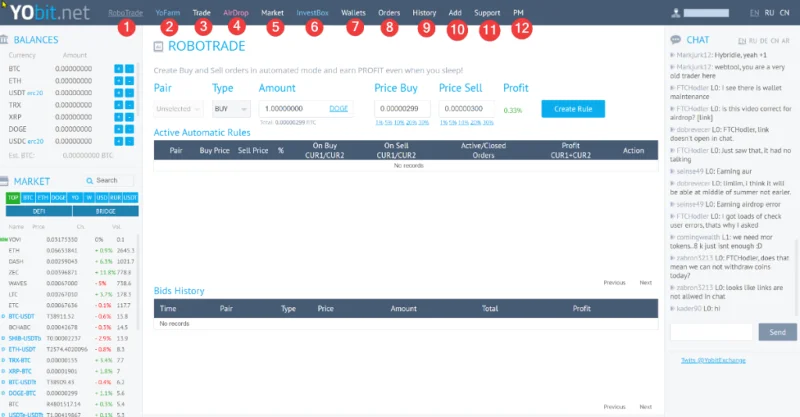This screenshot has height=417, width=800.
Task: Click the Send button in chat
Action: 778,332
